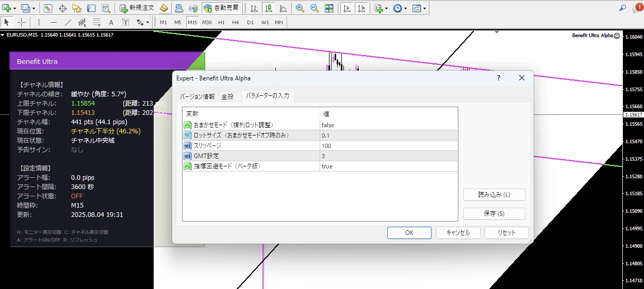Select the ロットサイズ value 0.1 cell
The image size is (644, 289).
coord(389,135)
